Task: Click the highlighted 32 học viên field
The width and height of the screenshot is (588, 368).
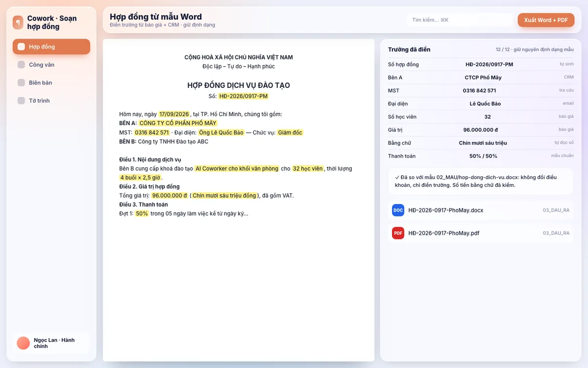Action: (x=308, y=168)
